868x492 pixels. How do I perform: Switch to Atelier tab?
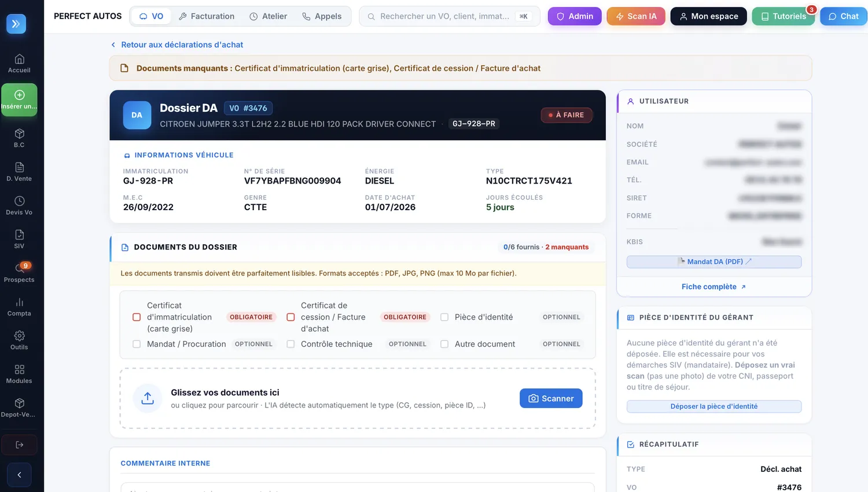coord(268,16)
